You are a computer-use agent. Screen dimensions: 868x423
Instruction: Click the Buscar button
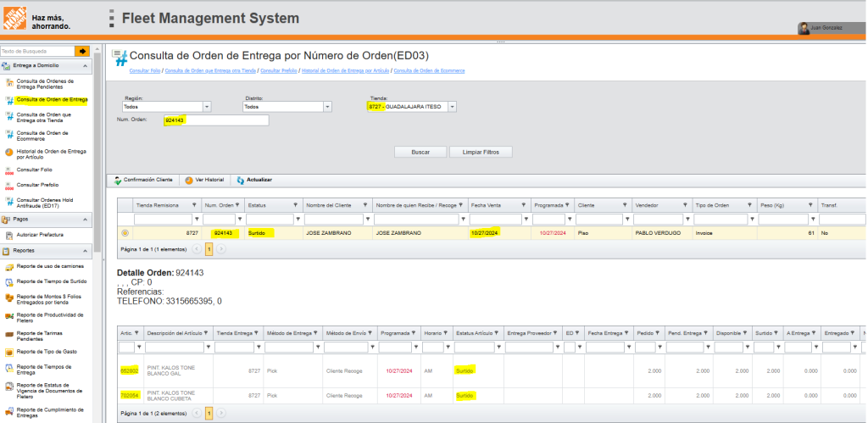coord(420,152)
